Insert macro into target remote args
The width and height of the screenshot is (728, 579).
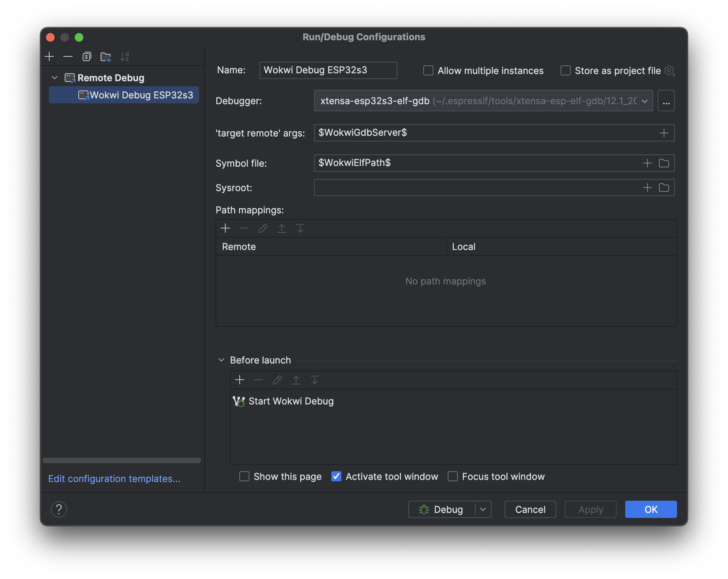664,133
